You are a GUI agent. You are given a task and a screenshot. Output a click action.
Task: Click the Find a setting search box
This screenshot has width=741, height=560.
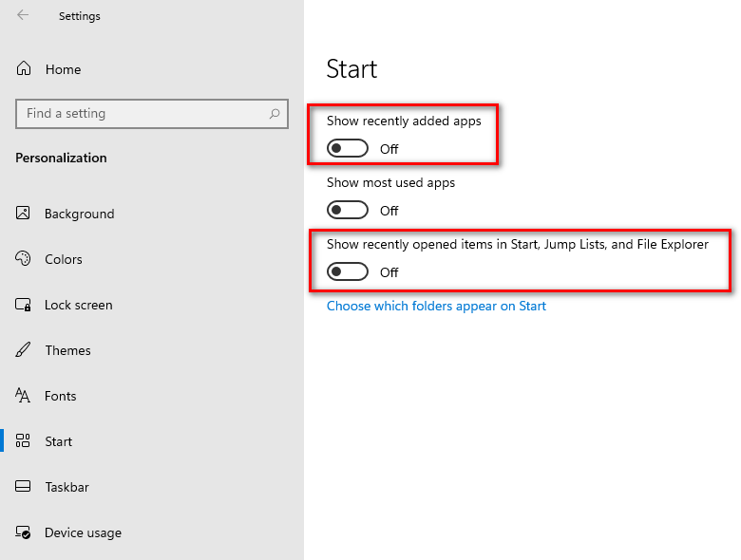point(152,113)
